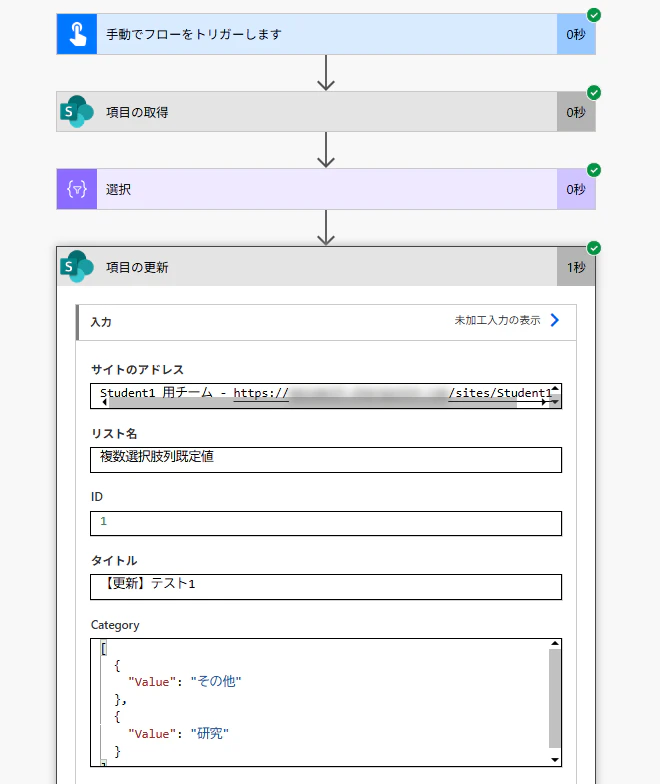Click success checkmark on 項目の更新 step
This screenshot has width=660, height=784.
click(x=594, y=248)
